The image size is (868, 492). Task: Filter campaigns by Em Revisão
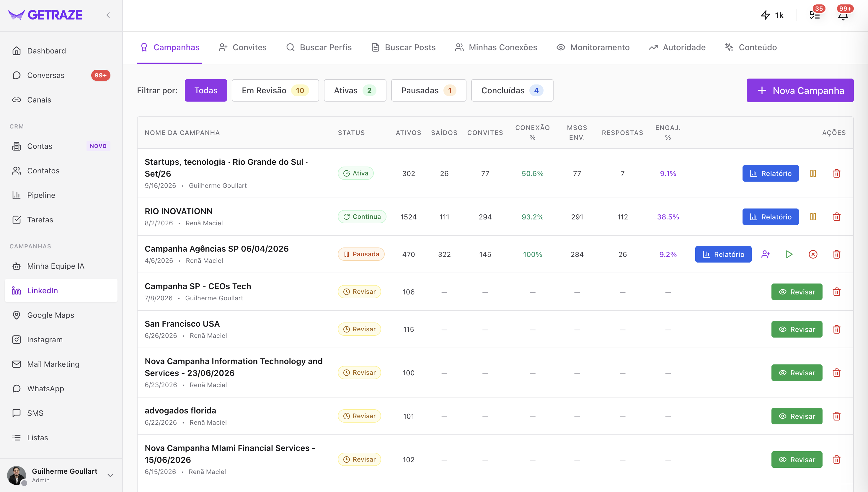pos(275,90)
